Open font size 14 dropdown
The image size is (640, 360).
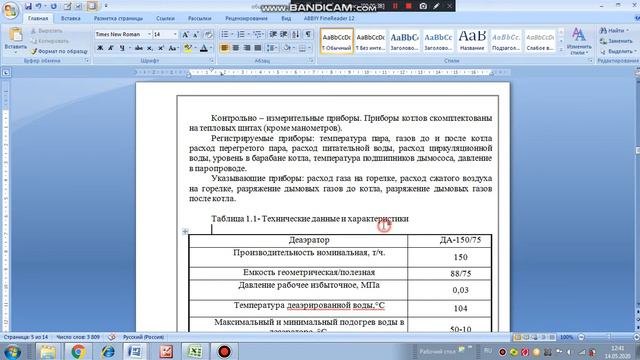pos(175,34)
